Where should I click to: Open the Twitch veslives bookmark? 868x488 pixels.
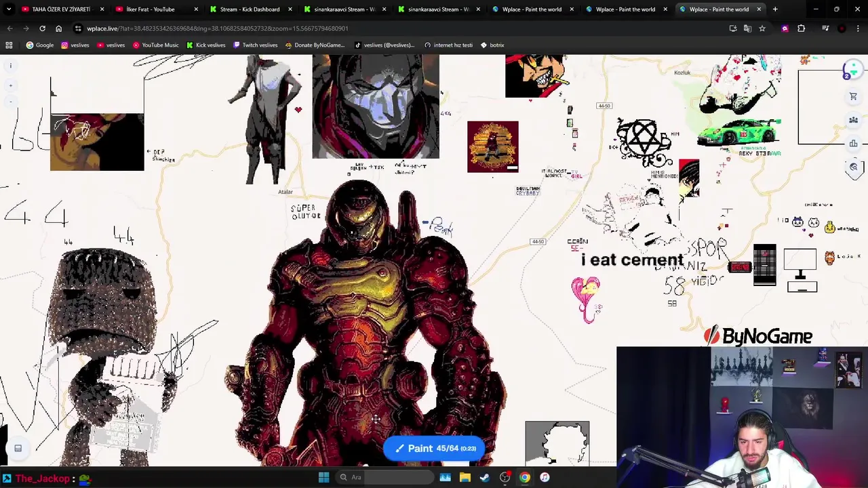256,45
